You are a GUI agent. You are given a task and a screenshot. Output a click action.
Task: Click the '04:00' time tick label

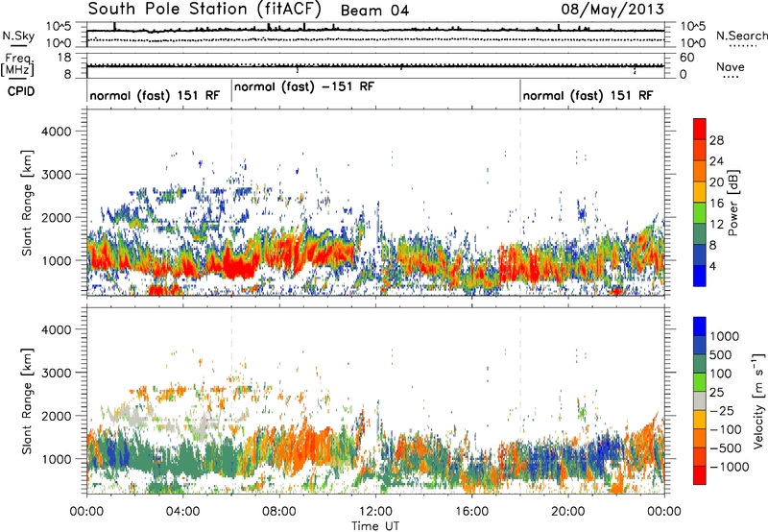tap(183, 512)
